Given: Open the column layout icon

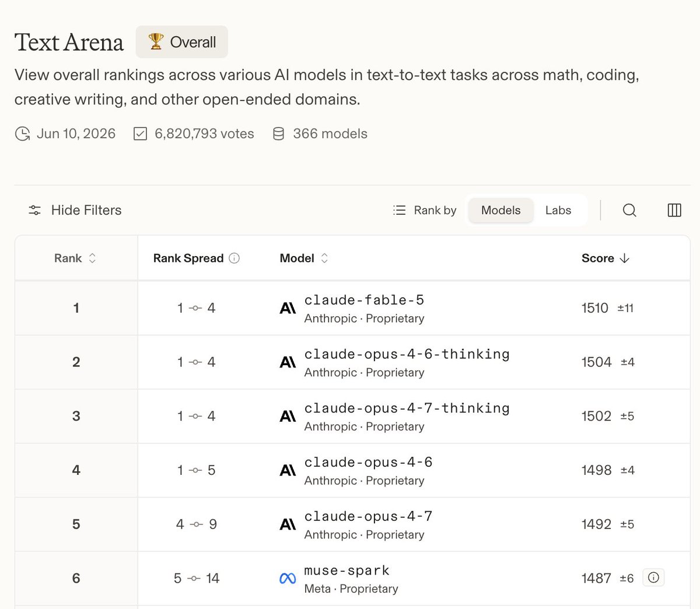Looking at the screenshot, I should tap(674, 210).
